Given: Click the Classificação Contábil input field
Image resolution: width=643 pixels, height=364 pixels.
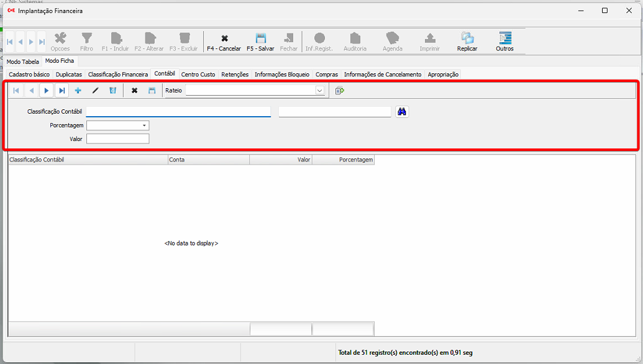Looking at the screenshot, I should pos(178,112).
